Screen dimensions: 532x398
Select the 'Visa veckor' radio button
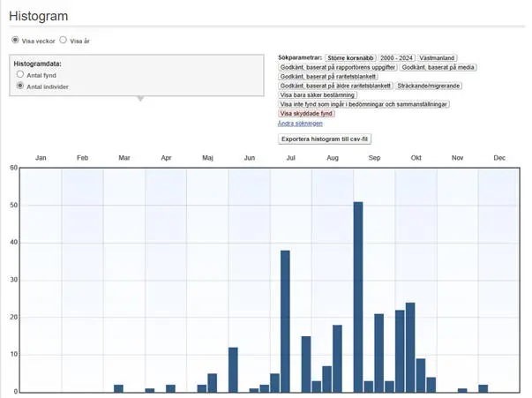coord(15,41)
